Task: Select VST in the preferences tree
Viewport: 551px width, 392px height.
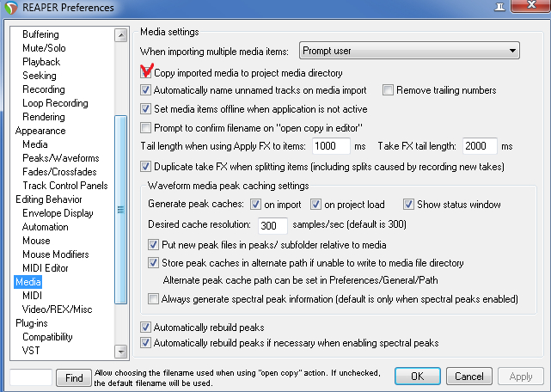Action: [31, 350]
